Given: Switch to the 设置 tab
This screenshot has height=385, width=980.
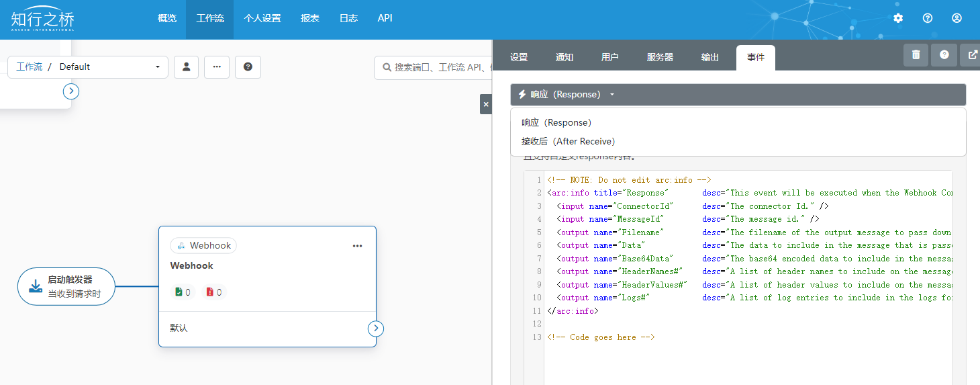Looking at the screenshot, I should 519,58.
